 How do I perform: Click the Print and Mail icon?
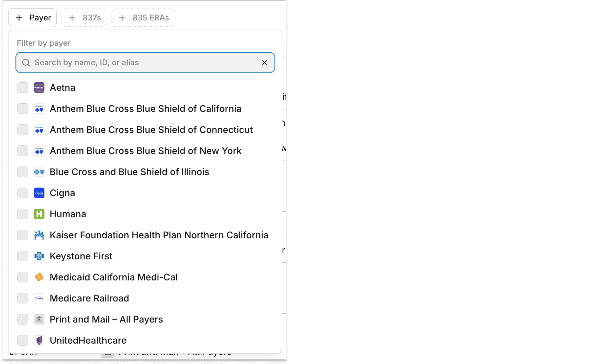(39, 319)
